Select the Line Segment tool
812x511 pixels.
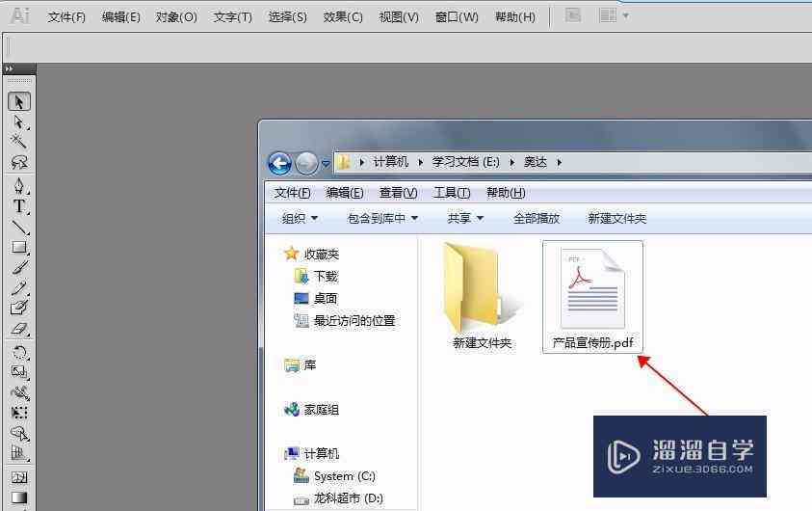[x=19, y=227]
